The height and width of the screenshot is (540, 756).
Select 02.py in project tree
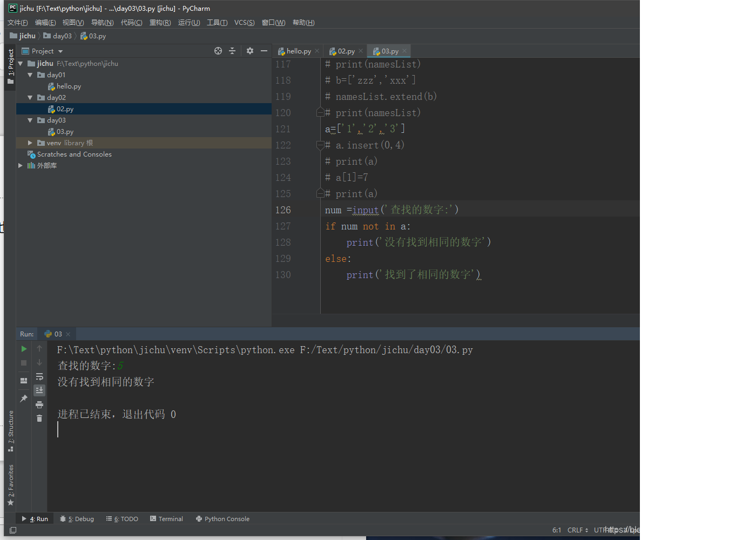click(x=65, y=109)
